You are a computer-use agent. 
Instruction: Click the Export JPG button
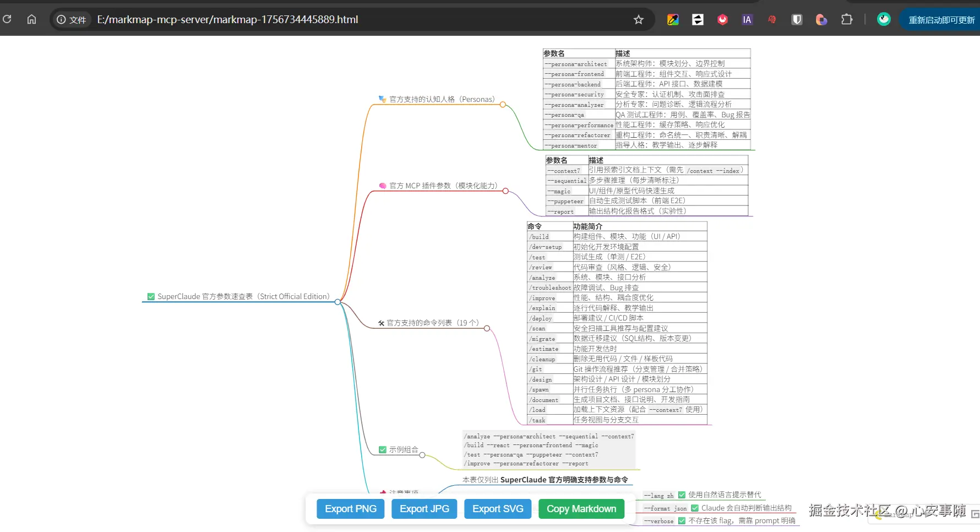(424, 509)
